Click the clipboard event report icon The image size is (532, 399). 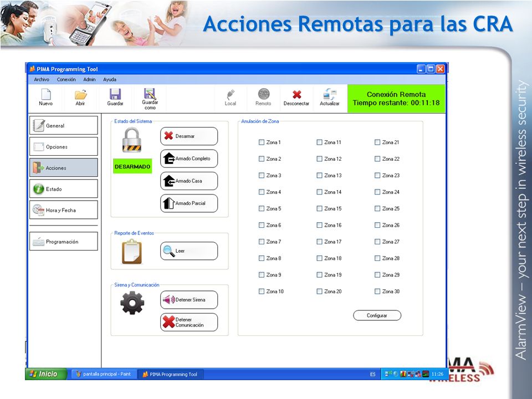click(x=132, y=252)
